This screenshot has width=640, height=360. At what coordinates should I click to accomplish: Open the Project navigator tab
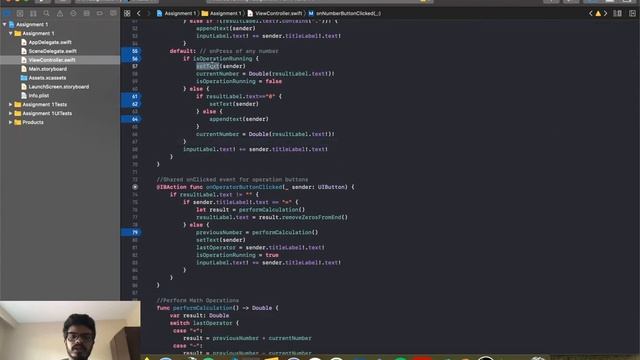click(7, 13)
